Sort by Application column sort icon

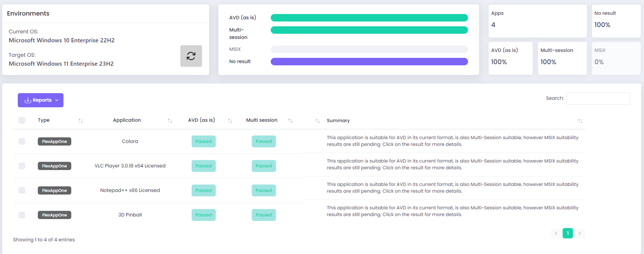pos(170,120)
